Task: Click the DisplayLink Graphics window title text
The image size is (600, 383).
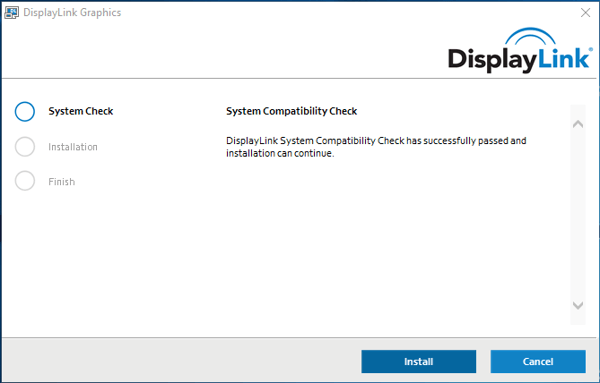Action: [x=72, y=13]
